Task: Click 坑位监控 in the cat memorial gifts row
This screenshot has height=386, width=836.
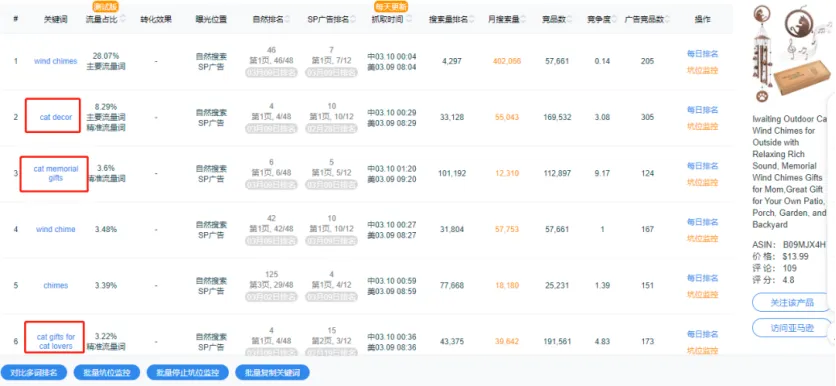Action: [702, 182]
